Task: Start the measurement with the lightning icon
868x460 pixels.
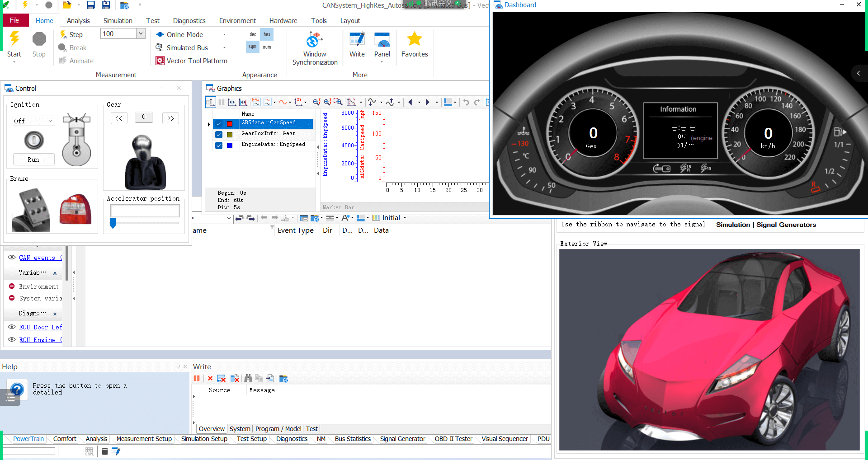Action: (14, 39)
